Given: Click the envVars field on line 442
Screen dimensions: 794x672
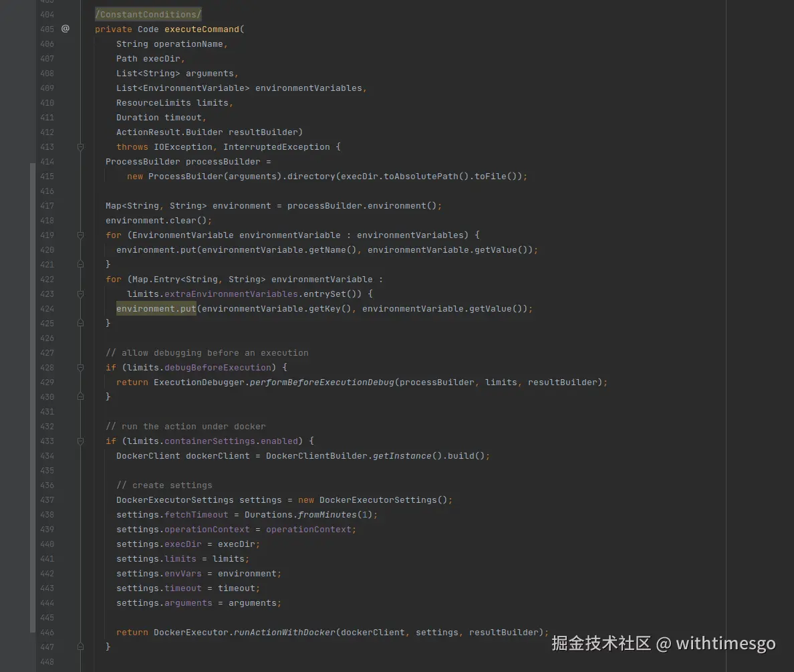Looking at the screenshot, I should click(x=183, y=574).
